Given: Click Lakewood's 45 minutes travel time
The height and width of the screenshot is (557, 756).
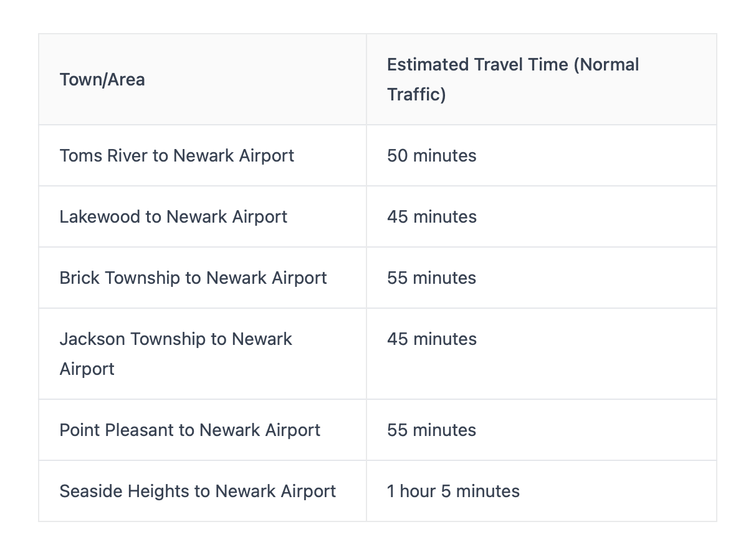Looking at the screenshot, I should click(431, 216).
